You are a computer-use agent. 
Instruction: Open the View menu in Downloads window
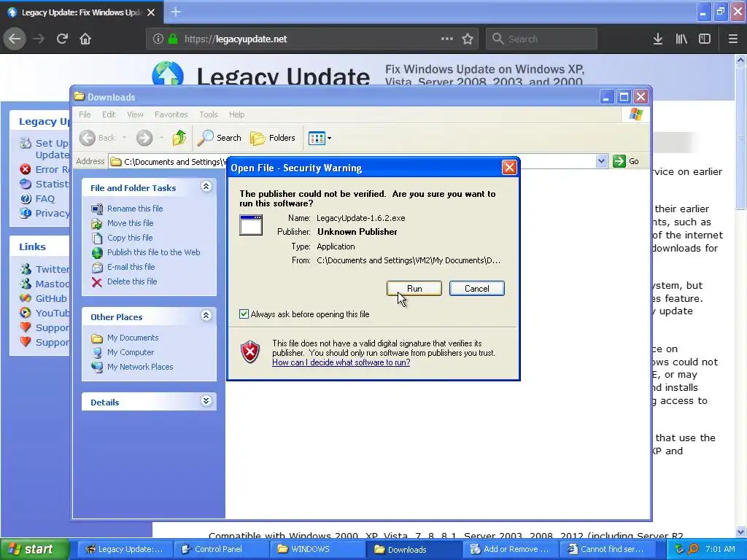[135, 114]
